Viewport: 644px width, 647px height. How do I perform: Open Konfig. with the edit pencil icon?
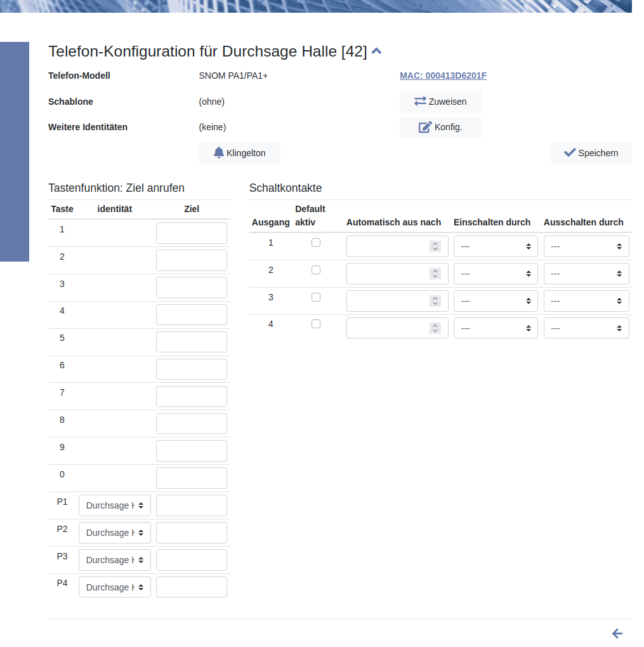(x=440, y=127)
